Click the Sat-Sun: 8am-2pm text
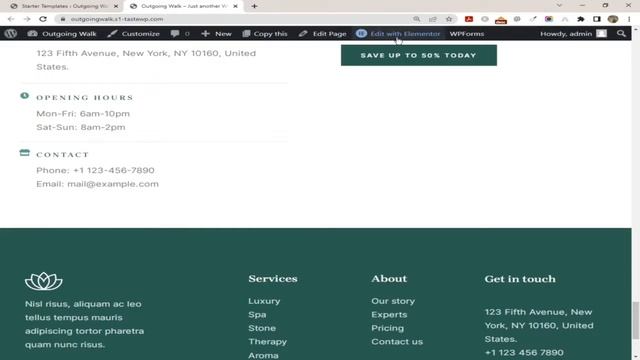 [81, 127]
